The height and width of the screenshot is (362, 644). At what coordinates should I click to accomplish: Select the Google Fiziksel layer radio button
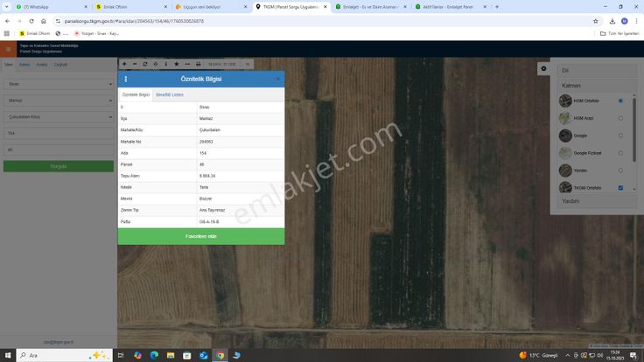620,153
